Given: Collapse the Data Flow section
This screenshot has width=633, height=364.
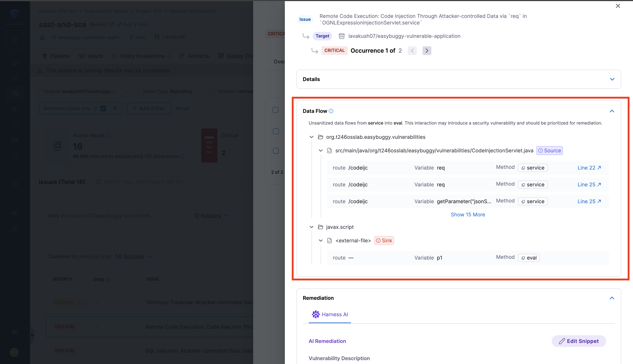Looking at the screenshot, I should click(612, 111).
